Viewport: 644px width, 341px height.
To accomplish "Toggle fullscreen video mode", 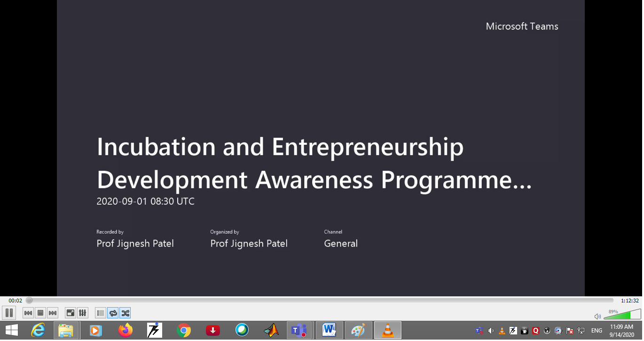I will (70, 313).
